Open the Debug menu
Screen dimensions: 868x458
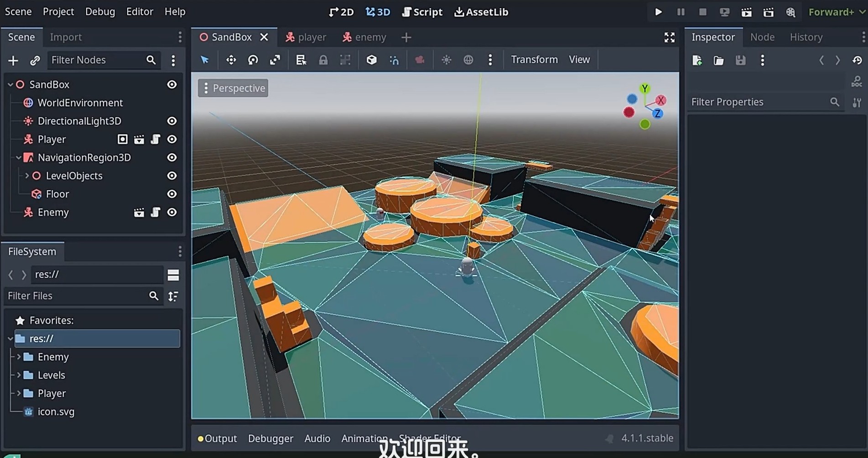100,11
